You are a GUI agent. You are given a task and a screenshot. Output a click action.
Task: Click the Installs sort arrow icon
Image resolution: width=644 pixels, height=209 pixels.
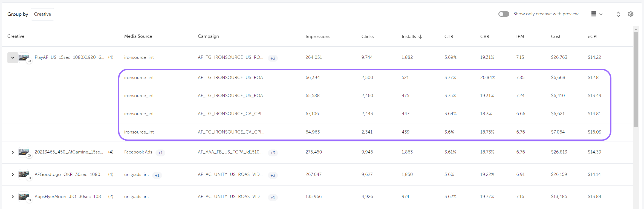tap(420, 37)
